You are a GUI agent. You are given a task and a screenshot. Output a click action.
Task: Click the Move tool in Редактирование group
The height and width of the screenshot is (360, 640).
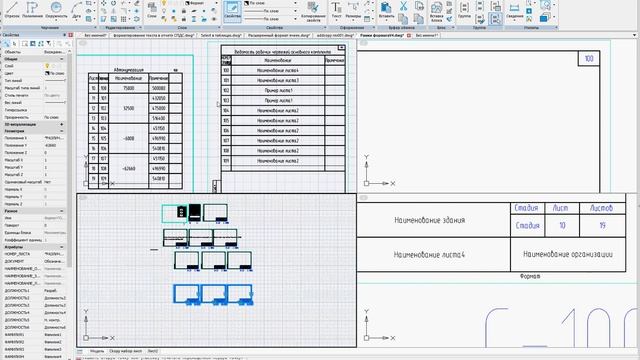104,3
